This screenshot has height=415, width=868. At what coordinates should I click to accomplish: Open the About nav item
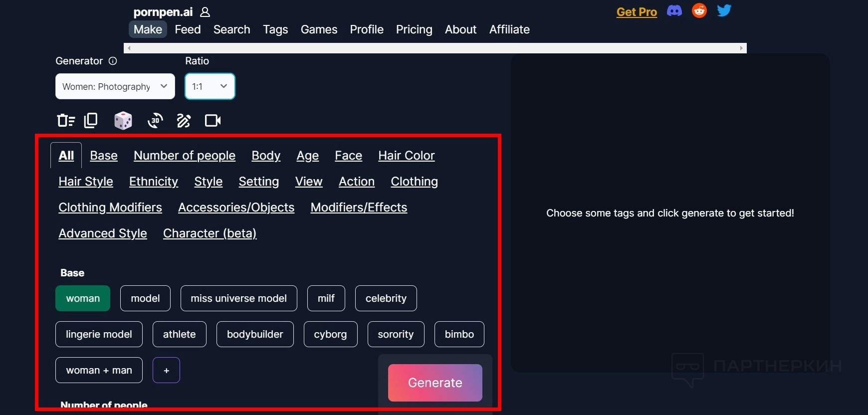(x=461, y=29)
